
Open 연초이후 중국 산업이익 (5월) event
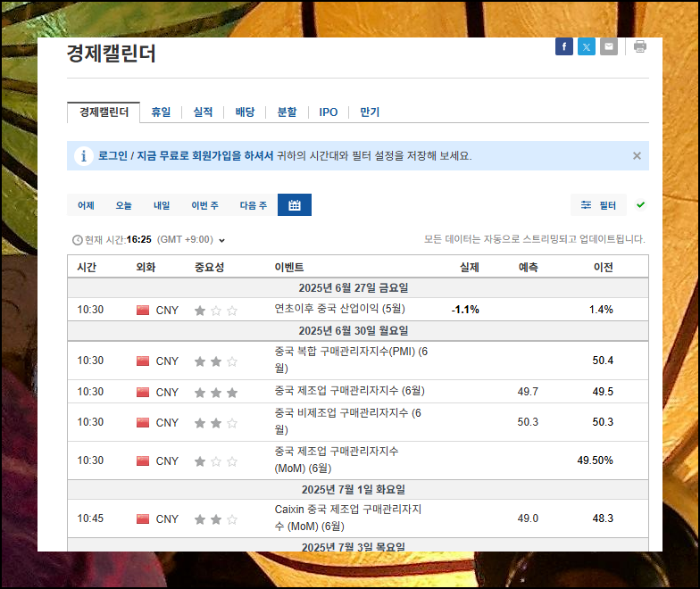pyautogui.click(x=339, y=309)
